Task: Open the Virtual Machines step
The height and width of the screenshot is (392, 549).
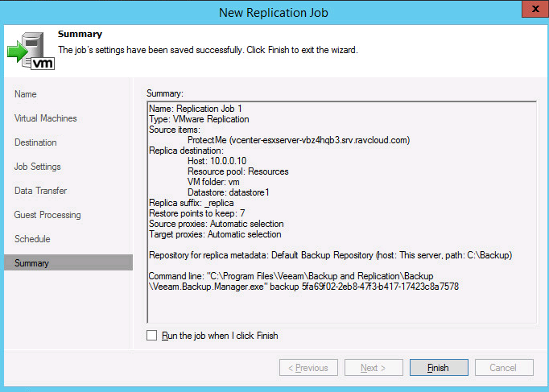Action: pyautogui.click(x=46, y=118)
